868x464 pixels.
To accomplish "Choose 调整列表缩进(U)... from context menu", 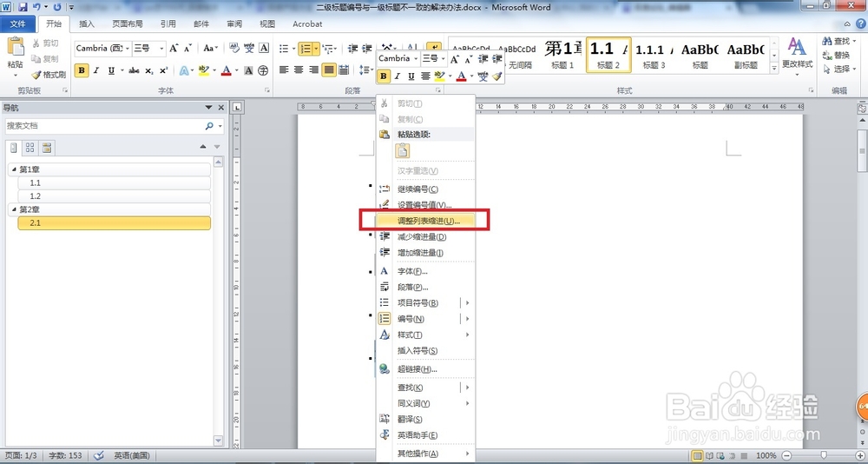I will (x=425, y=221).
